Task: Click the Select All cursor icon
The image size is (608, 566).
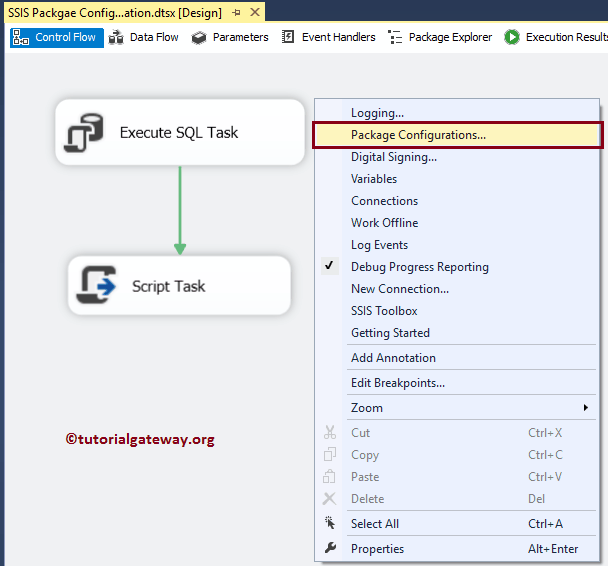Action: tap(330, 523)
